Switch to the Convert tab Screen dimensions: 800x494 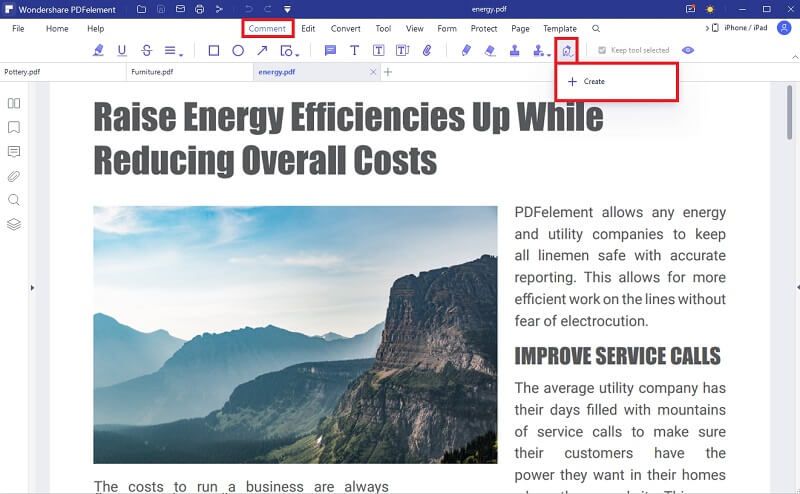[345, 29]
